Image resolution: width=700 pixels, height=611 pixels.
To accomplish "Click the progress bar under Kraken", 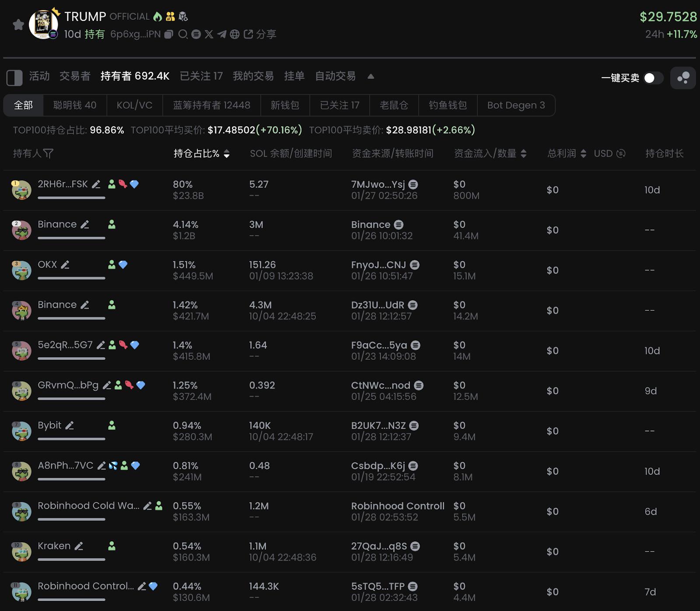I will 71,559.
